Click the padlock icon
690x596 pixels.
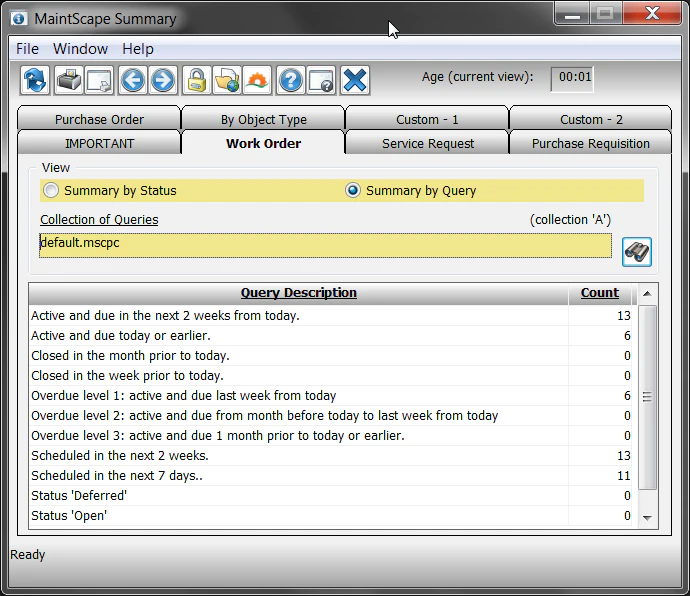[197, 81]
